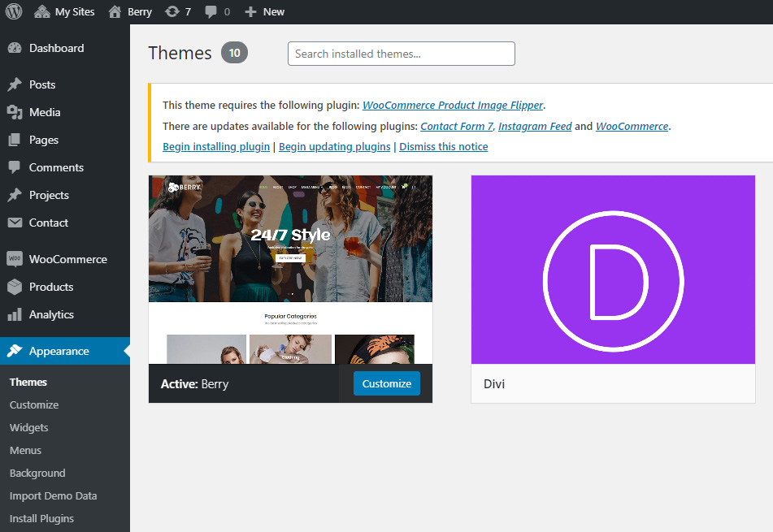The width and height of the screenshot is (773, 532).
Task: Click the Divi theme name
Action: (x=494, y=383)
